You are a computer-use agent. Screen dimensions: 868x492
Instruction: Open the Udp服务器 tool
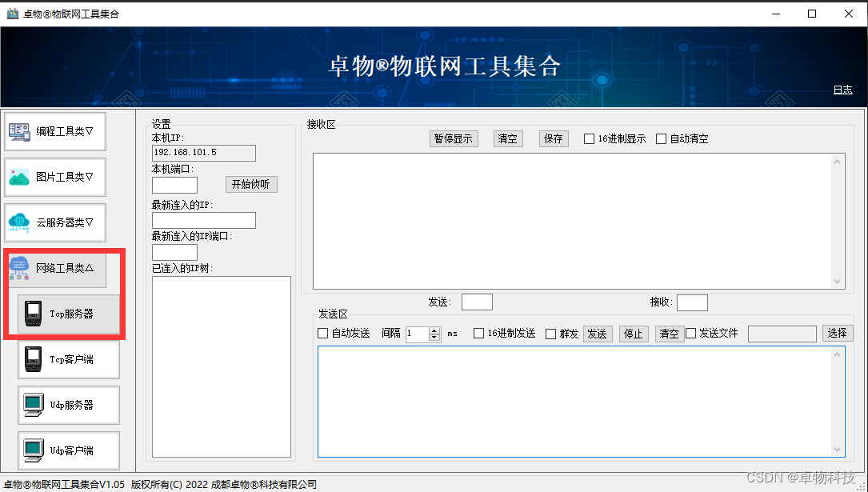coord(69,405)
